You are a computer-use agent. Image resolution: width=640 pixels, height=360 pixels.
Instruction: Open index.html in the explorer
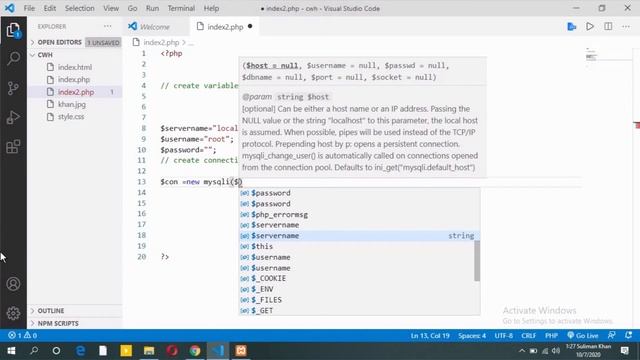pos(75,67)
